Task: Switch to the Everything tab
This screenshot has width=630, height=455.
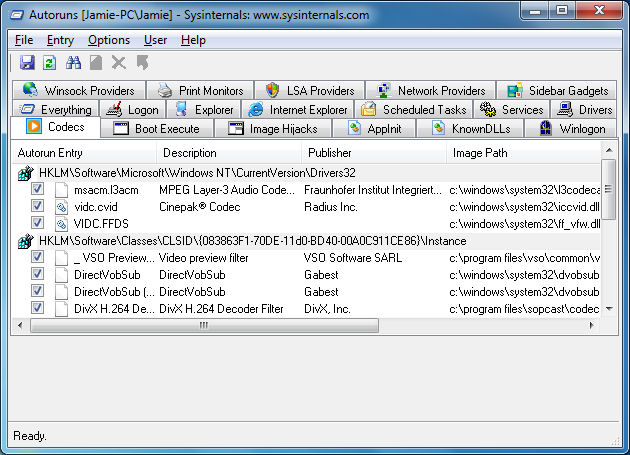Action: click(55, 109)
